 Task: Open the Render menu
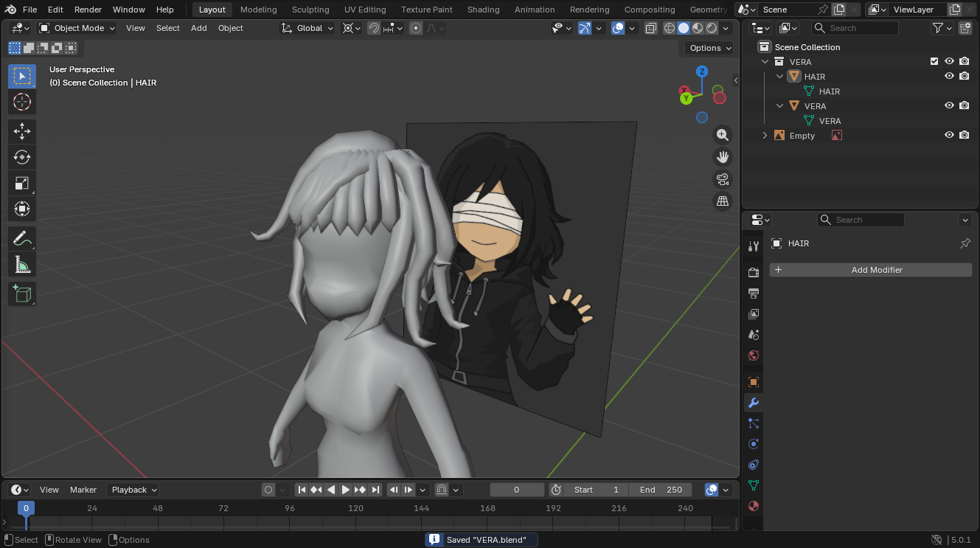(x=88, y=10)
